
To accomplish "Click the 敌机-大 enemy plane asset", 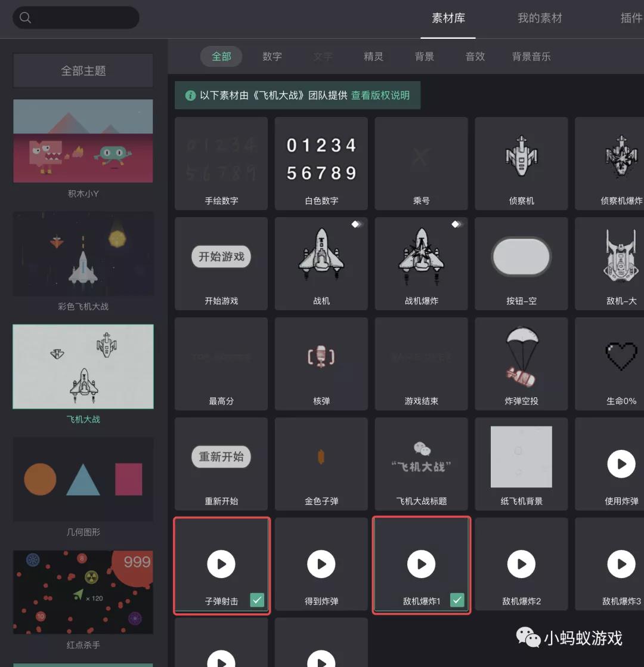I will (x=621, y=257).
